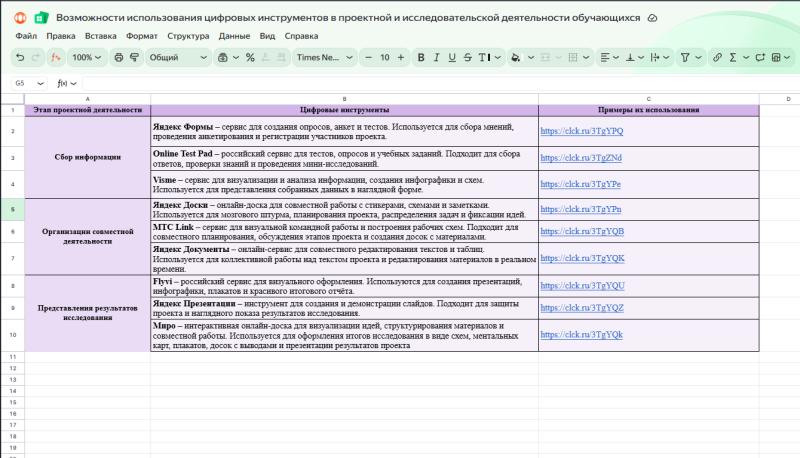Increase decimal places
The width and height of the screenshot is (800, 458).
[281, 58]
